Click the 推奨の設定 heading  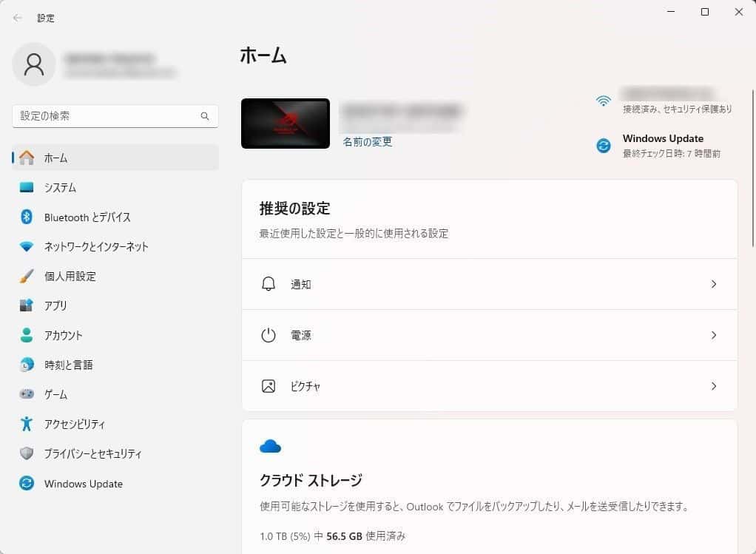coord(294,209)
